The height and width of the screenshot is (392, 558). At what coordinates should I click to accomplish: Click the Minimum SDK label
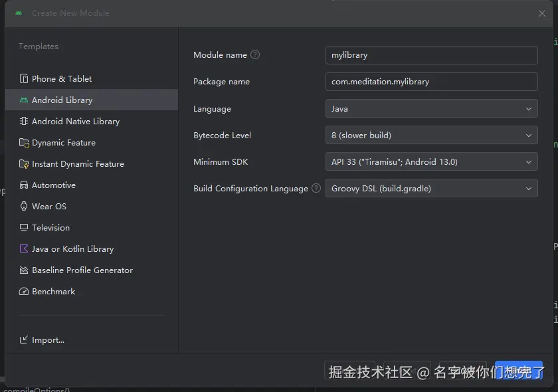click(221, 161)
